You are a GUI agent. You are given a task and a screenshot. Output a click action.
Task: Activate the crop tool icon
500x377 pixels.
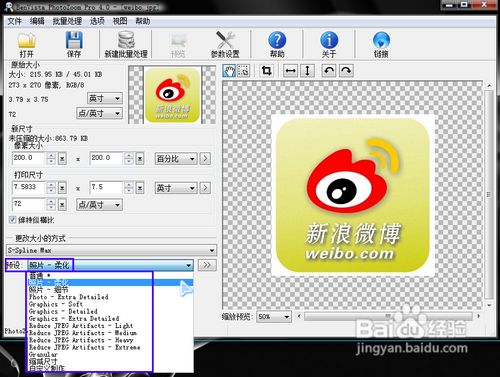coord(266,71)
